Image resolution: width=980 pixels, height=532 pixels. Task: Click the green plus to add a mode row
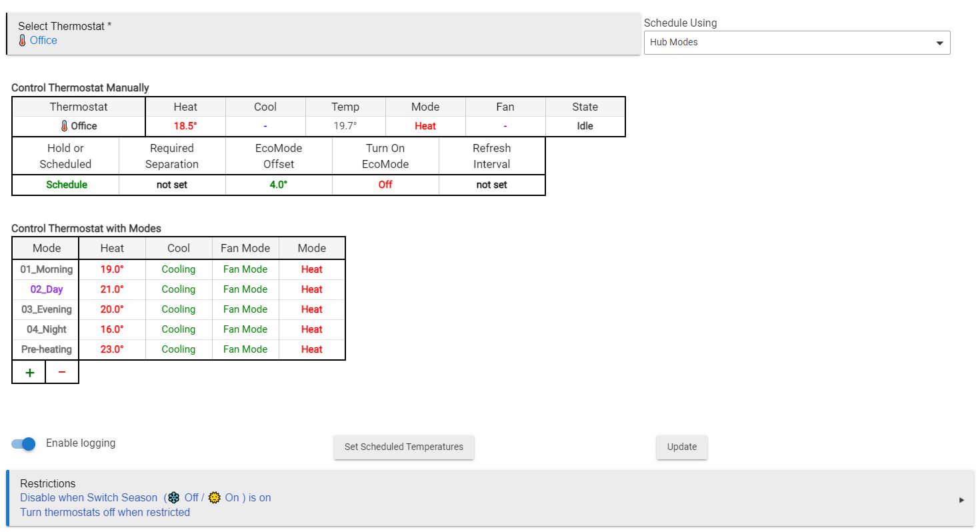(x=29, y=371)
